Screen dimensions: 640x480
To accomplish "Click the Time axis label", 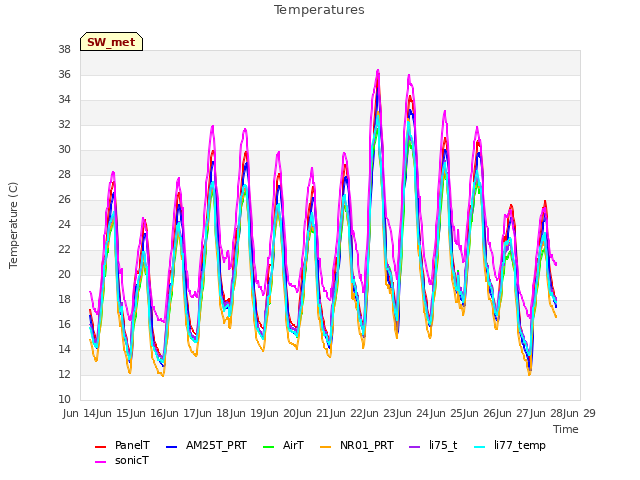I will (566, 429).
